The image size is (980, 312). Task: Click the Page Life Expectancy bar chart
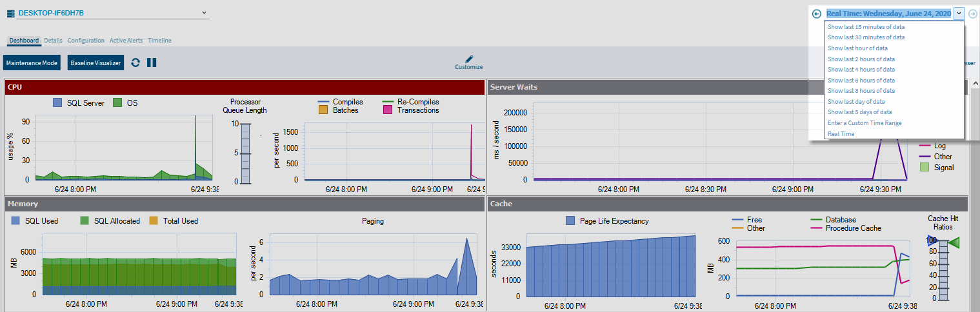click(611, 265)
